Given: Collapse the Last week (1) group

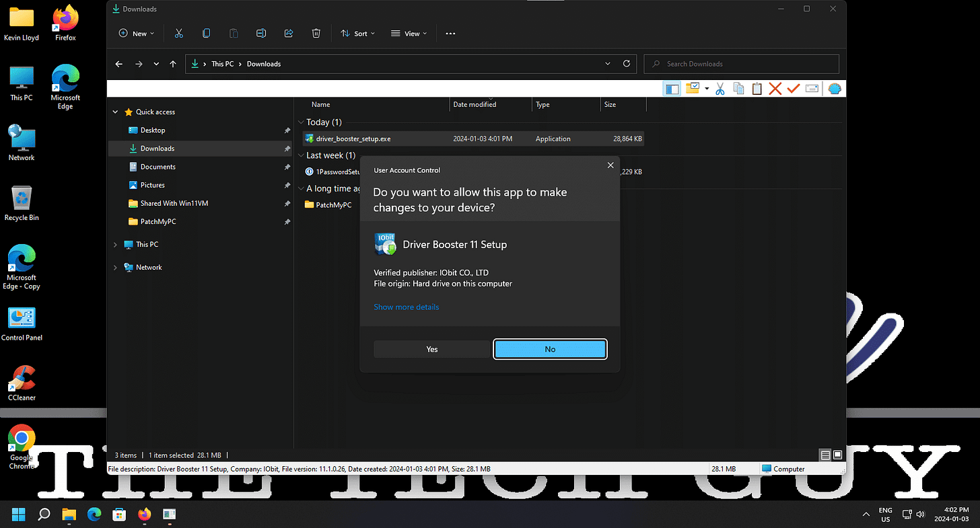Looking at the screenshot, I should tap(301, 155).
